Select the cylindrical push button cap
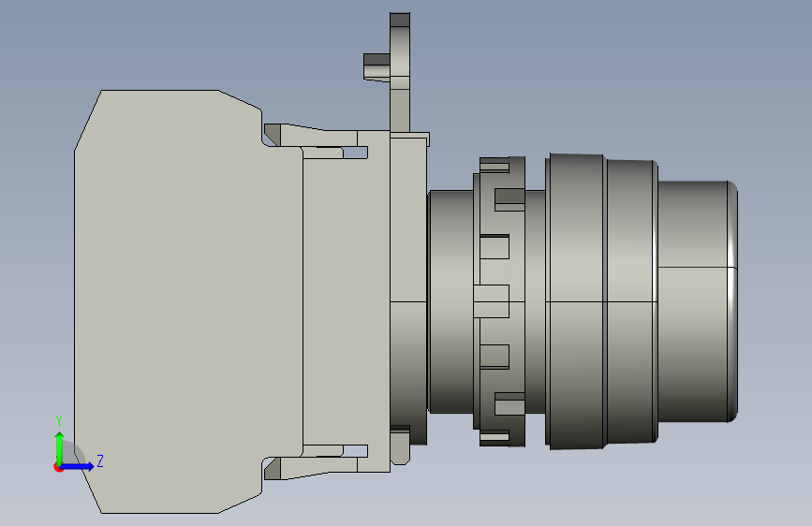This screenshot has width=812, height=526. click(x=698, y=301)
